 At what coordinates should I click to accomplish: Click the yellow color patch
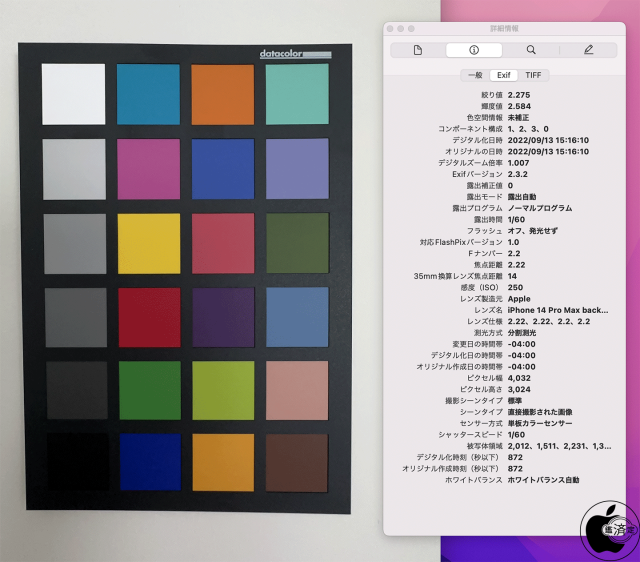tap(148, 243)
